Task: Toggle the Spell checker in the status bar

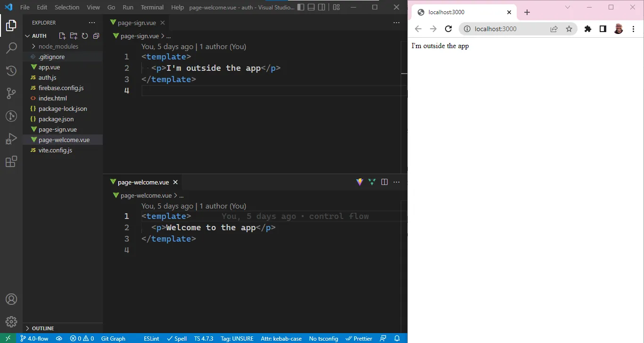Action: 177,338
